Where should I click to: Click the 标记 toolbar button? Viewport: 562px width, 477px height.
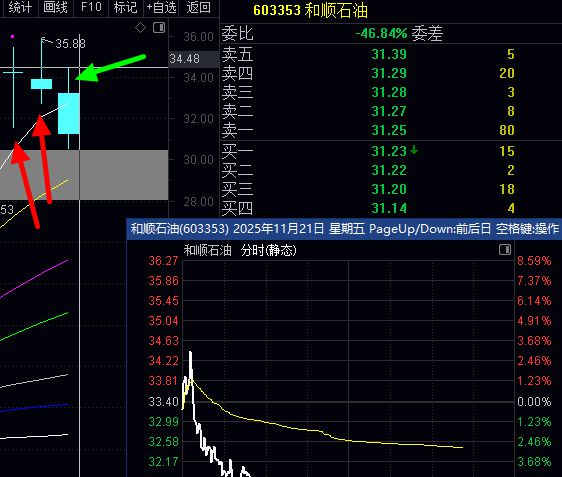[x=126, y=7]
